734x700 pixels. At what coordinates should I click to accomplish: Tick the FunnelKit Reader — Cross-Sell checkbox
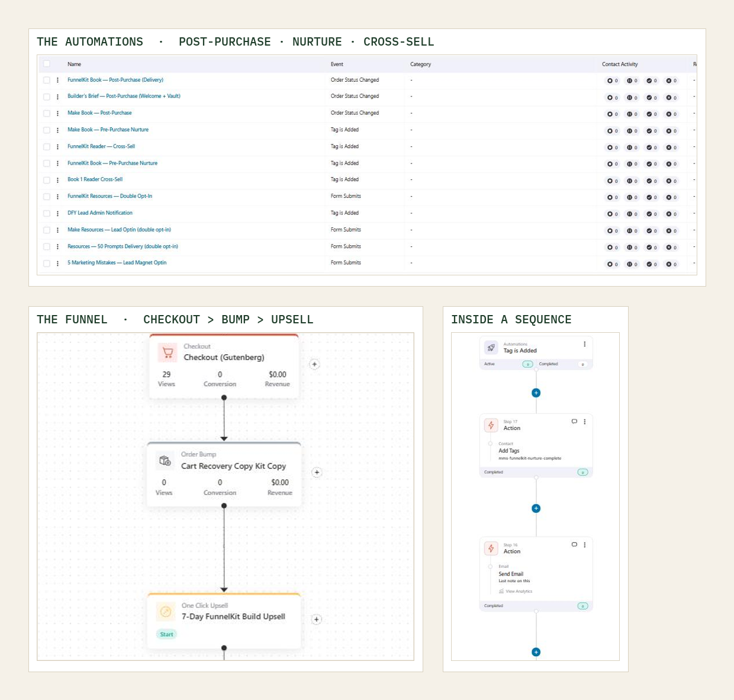(47, 146)
